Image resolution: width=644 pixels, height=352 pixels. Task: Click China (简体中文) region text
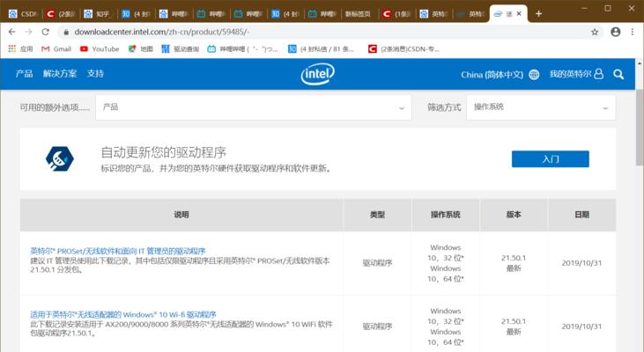pyautogui.click(x=492, y=75)
